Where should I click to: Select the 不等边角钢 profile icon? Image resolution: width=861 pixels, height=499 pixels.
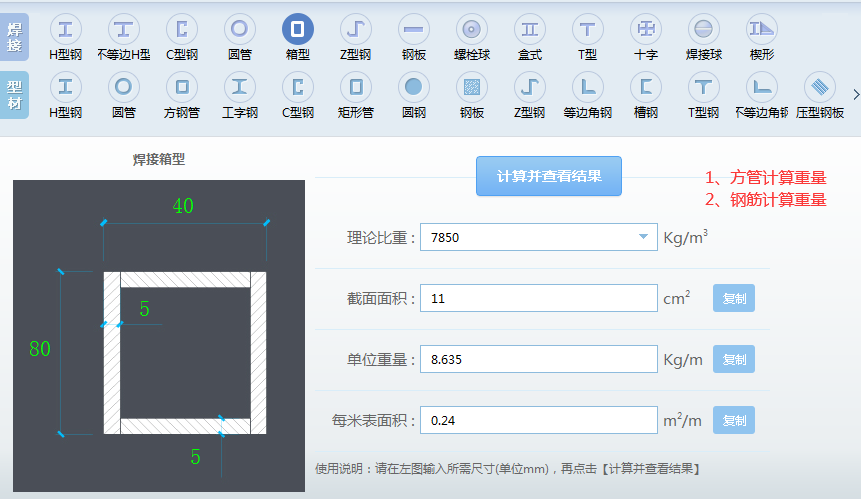coord(762,87)
